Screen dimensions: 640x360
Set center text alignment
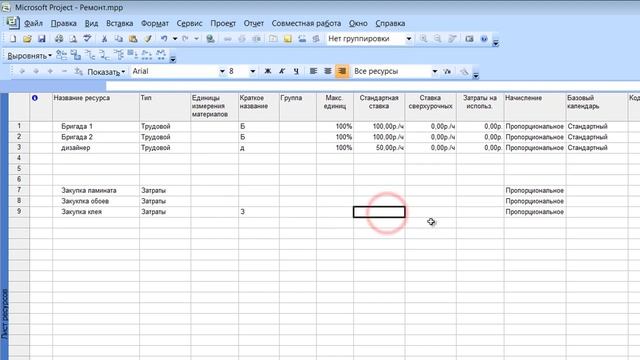(x=327, y=71)
